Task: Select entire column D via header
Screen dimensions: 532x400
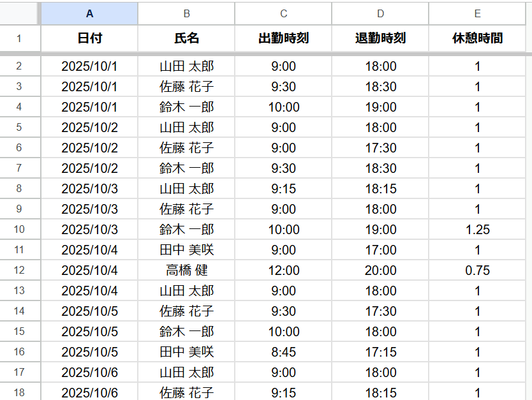Action: pos(380,13)
